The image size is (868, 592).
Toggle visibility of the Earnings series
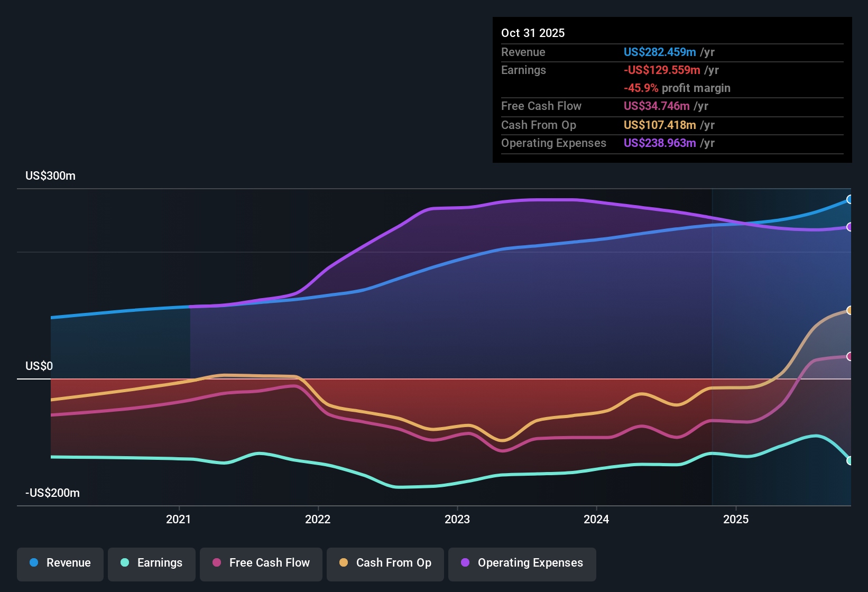pos(151,563)
